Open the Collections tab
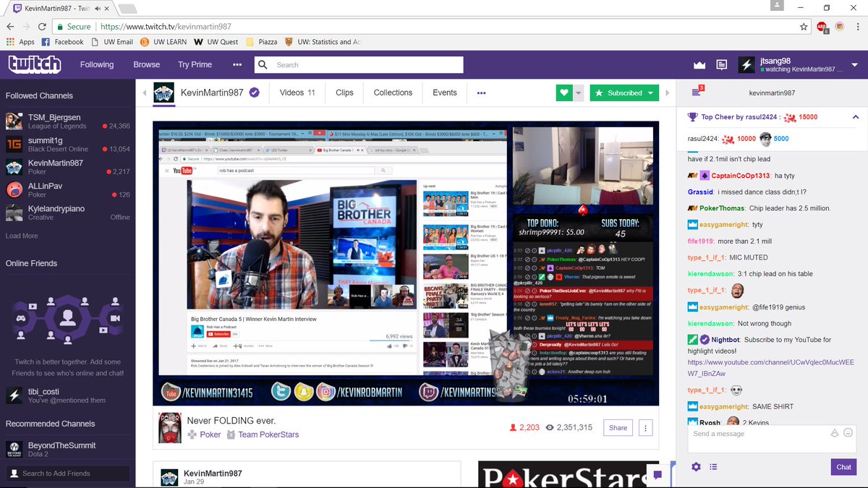868x488 pixels. point(393,93)
